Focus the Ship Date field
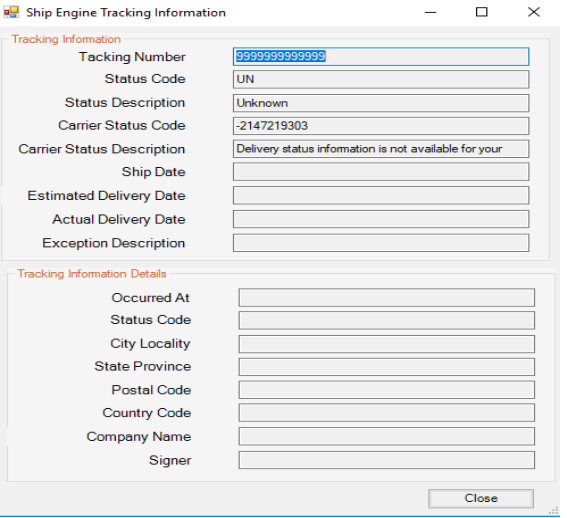 point(381,172)
